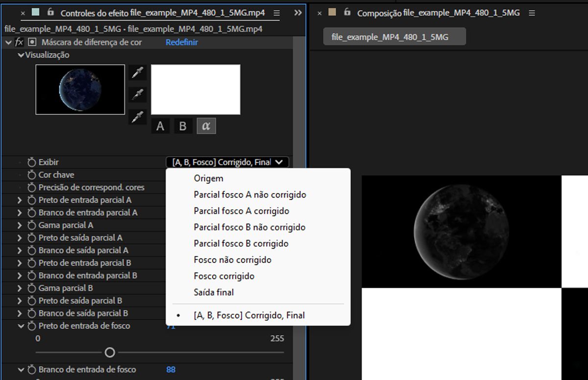Image resolution: width=588 pixels, height=380 pixels.
Task: Click the Branco de entrada de fosco value 88
Action: click(171, 370)
